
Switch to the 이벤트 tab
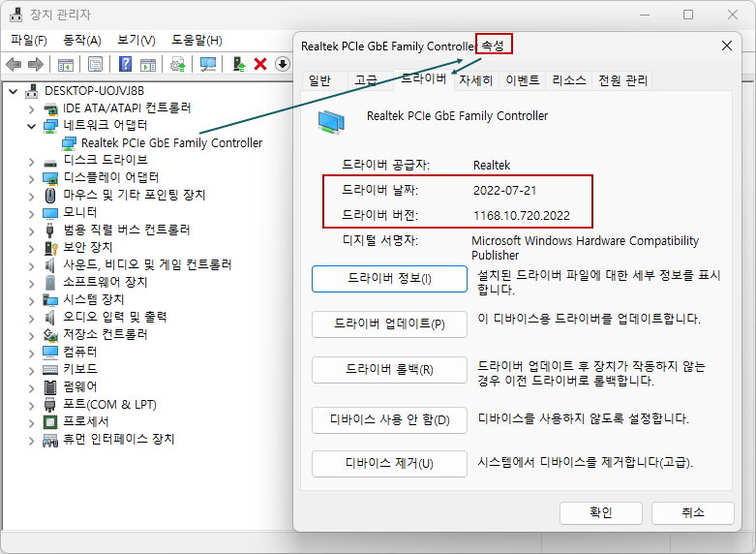coord(522,80)
